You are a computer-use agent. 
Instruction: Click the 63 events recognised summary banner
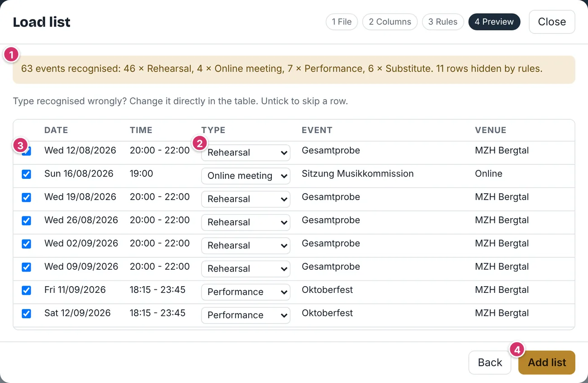[x=294, y=69]
